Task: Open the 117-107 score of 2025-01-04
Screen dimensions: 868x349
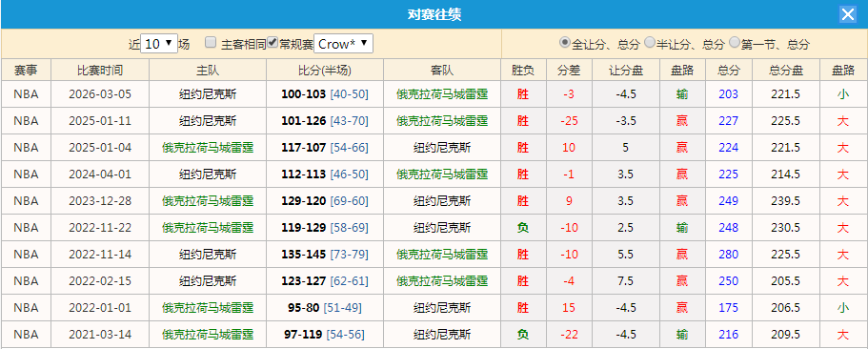Action: 303,148
